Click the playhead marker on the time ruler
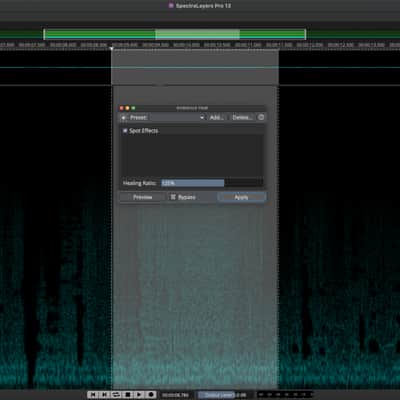 point(112,49)
